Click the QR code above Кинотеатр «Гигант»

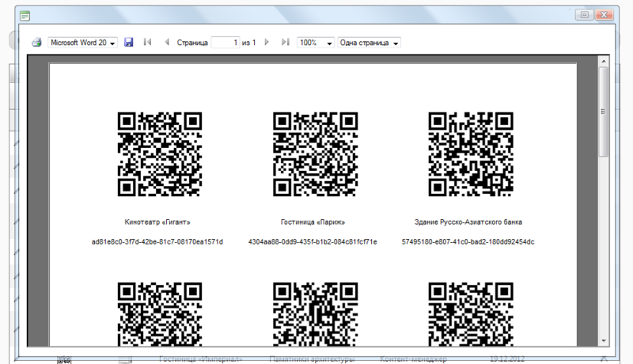160,154
